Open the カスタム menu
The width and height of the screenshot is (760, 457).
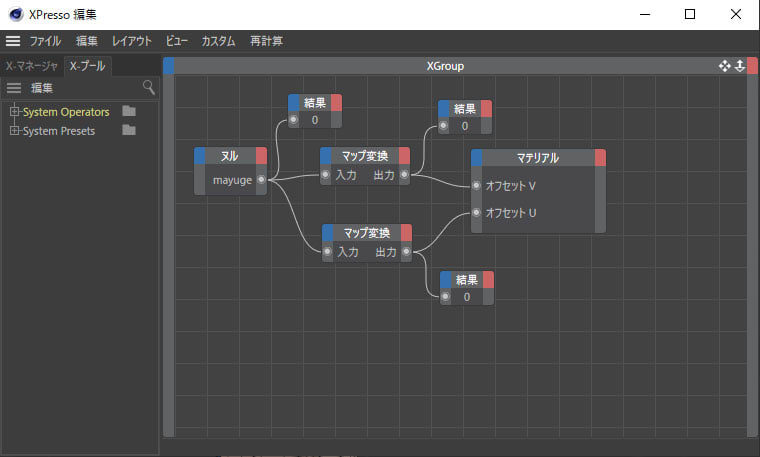click(219, 41)
